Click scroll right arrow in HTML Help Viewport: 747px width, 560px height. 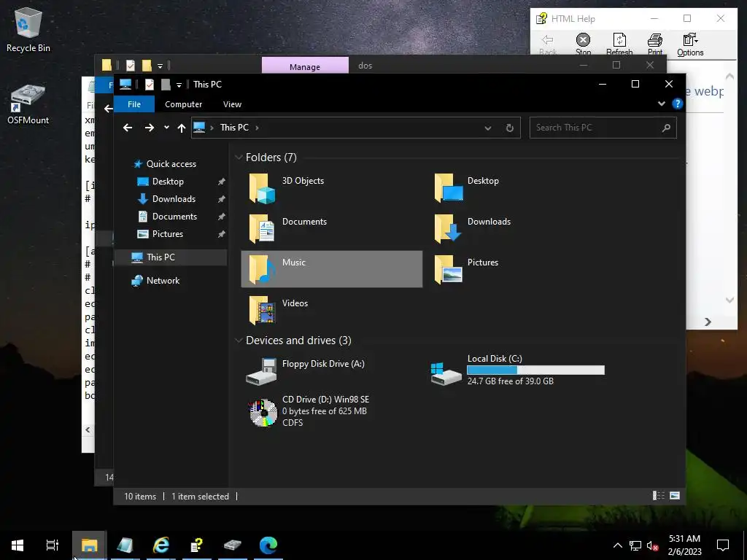pos(708,322)
